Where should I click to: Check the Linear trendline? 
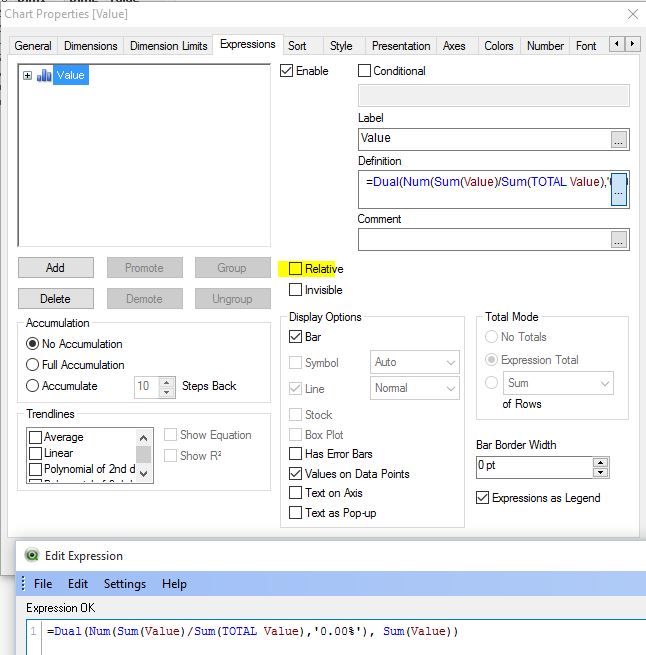(x=36, y=453)
